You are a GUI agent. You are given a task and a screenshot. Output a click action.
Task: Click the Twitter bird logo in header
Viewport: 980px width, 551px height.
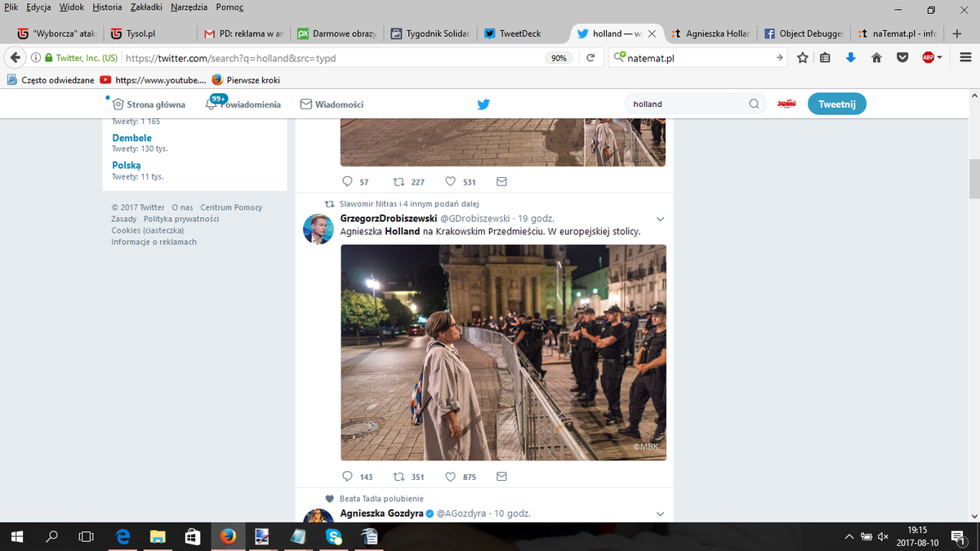click(x=483, y=104)
